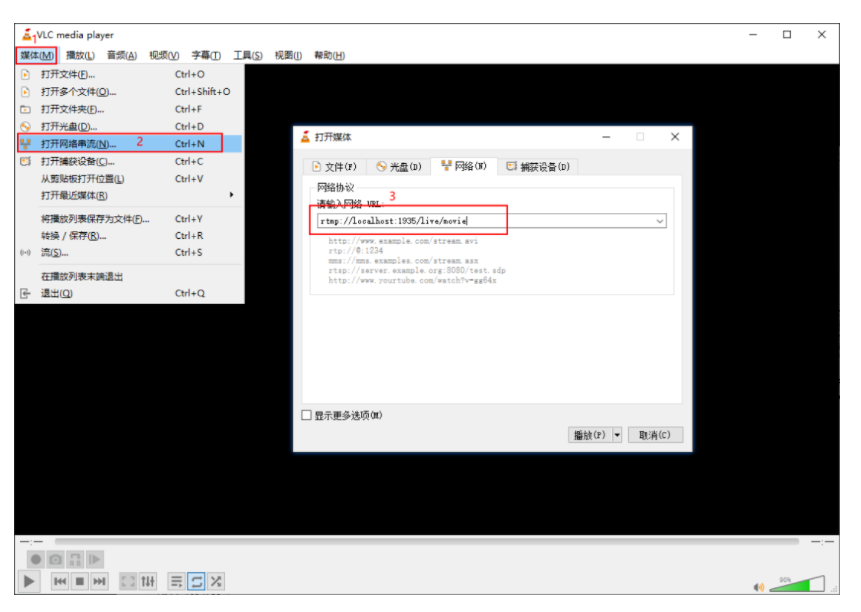Screen dimensions: 861x612
Task: Minimize the 打开媒体 dialog
Action: (606, 137)
